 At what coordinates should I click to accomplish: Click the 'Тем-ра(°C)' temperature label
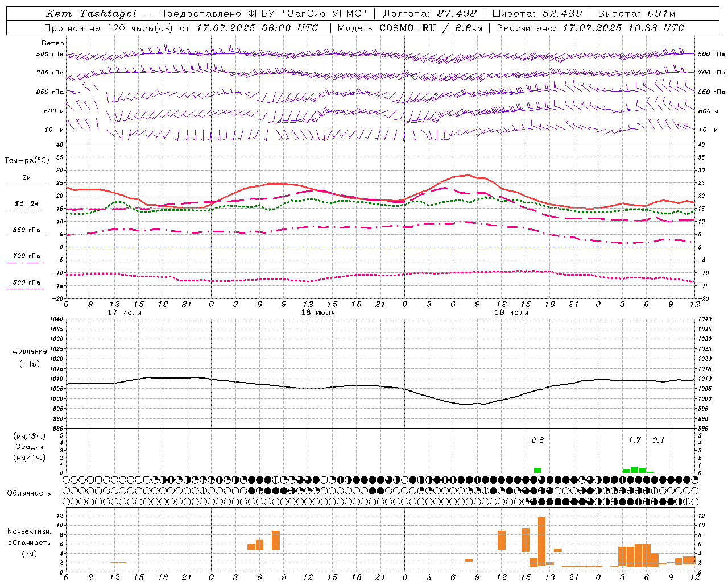tap(27, 161)
